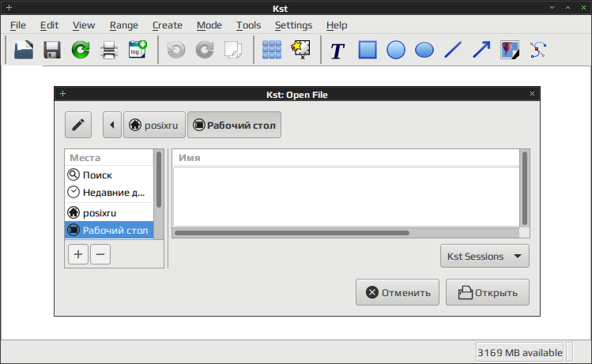Reload data with the green refresh icon
The height and width of the screenshot is (364, 592).
click(x=81, y=50)
